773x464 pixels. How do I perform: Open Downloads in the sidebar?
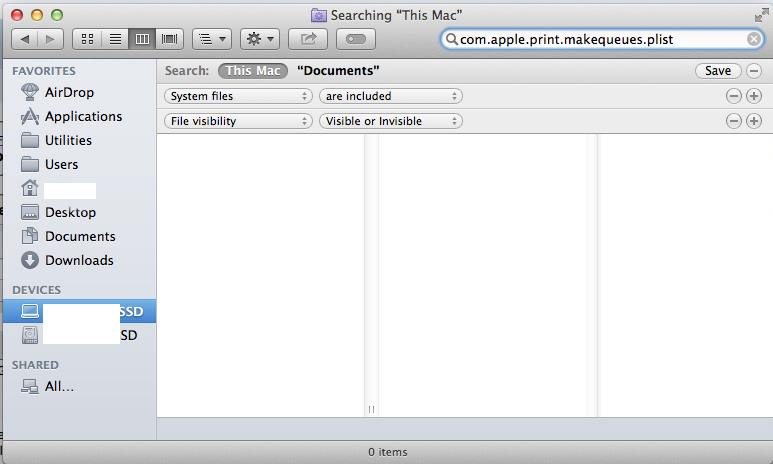[x=67, y=260]
